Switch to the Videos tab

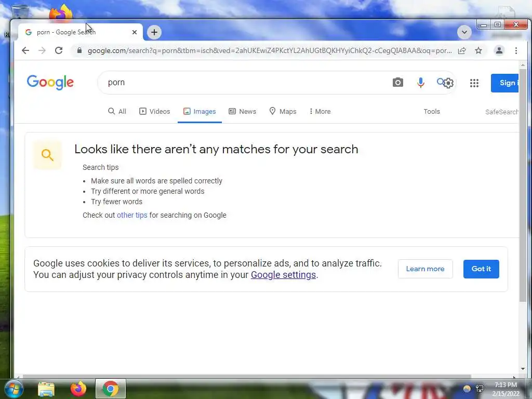point(154,111)
